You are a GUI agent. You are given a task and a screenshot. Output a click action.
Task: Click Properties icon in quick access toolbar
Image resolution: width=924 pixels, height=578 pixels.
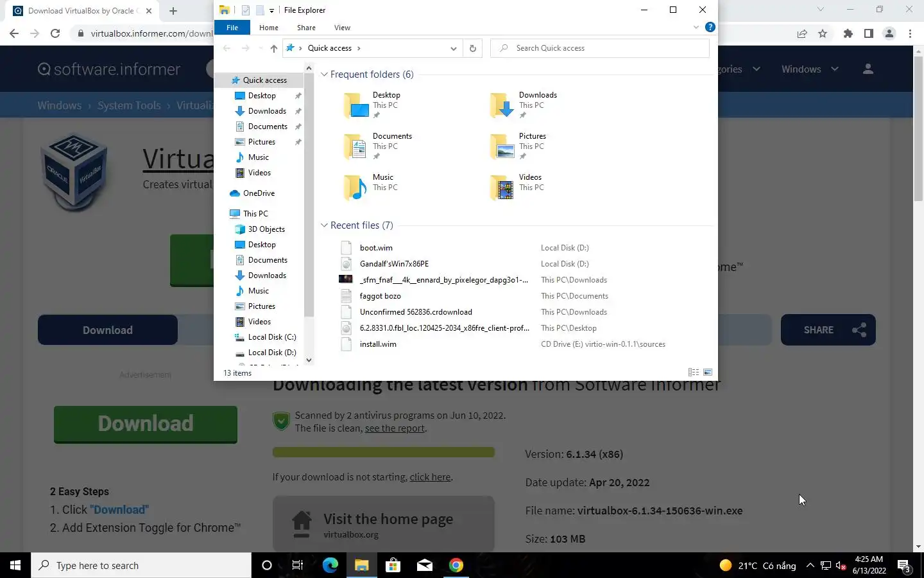[x=246, y=10]
